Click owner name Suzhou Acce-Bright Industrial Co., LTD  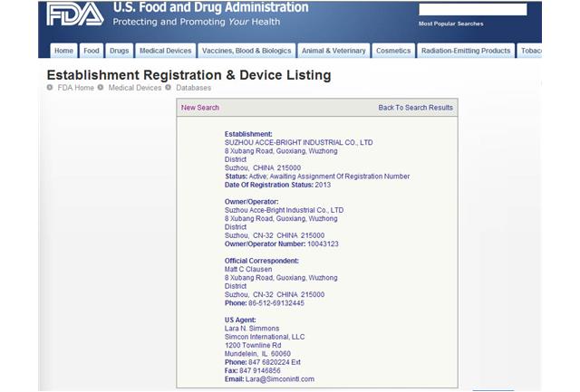pyautogui.click(x=284, y=210)
